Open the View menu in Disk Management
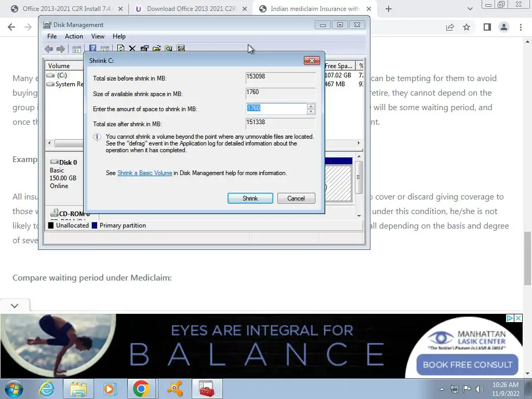 [98, 36]
